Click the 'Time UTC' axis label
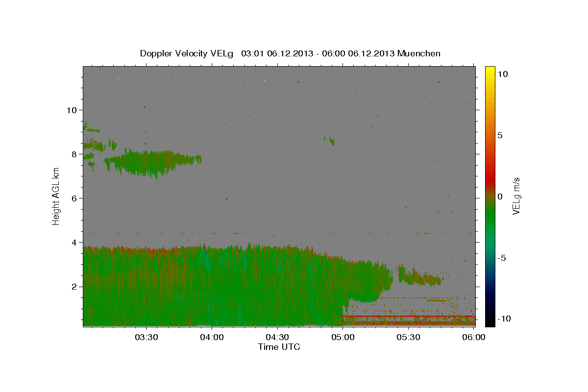This screenshot has height=392, width=588. tap(279, 347)
